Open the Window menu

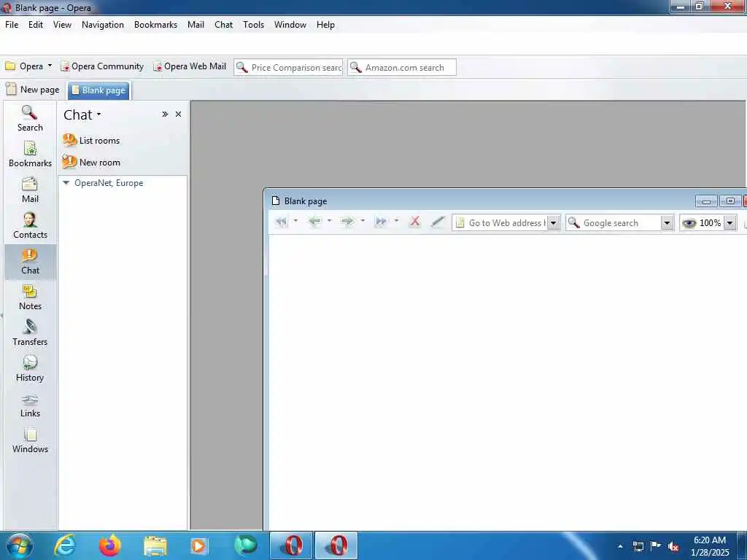tap(290, 25)
